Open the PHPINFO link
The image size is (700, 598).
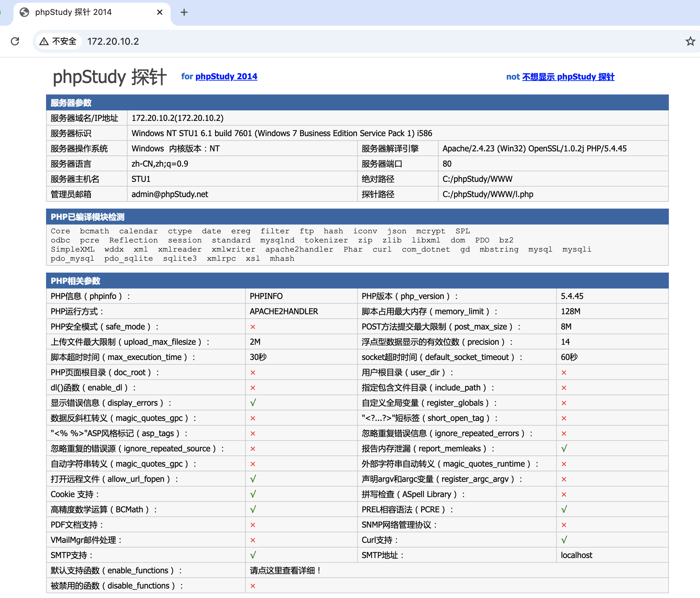(266, 296)
